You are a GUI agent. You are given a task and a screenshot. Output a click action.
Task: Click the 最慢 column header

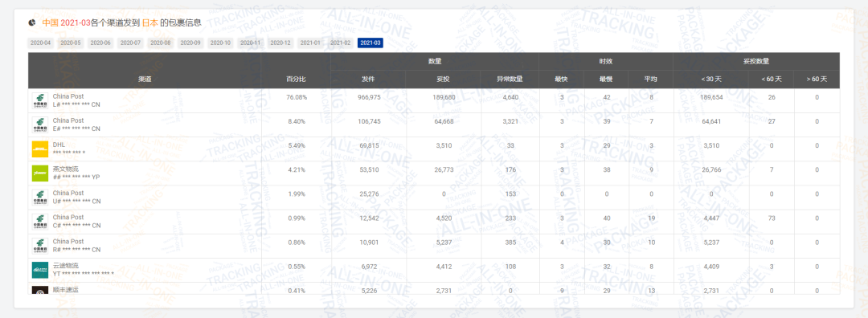click(606, 79)
